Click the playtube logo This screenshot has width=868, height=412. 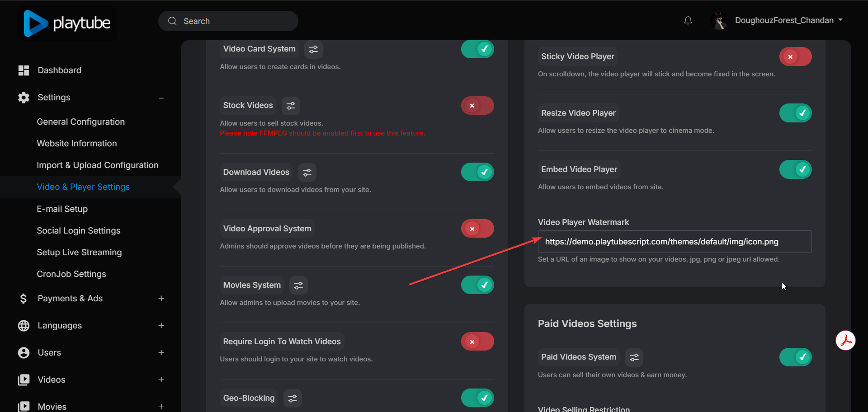click(x=67, y=23)
